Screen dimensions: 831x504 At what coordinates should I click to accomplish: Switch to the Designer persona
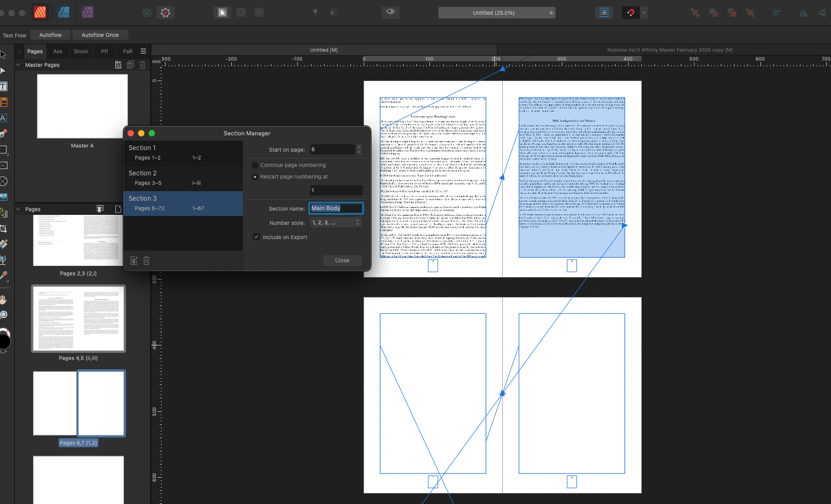click(64, 12)
